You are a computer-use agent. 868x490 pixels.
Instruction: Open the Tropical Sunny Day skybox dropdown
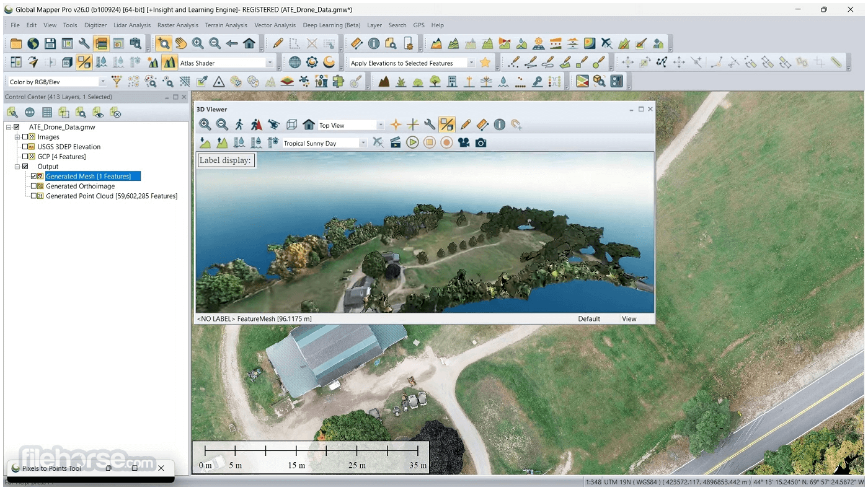(x=363, y=143)
